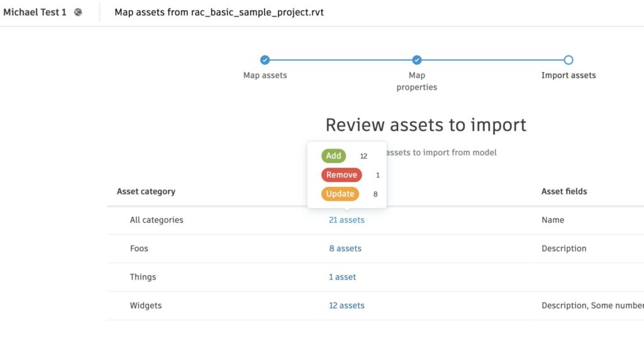644x360 pixels.
Task: Click the Asset fields column header
Action: pos(564,191)
